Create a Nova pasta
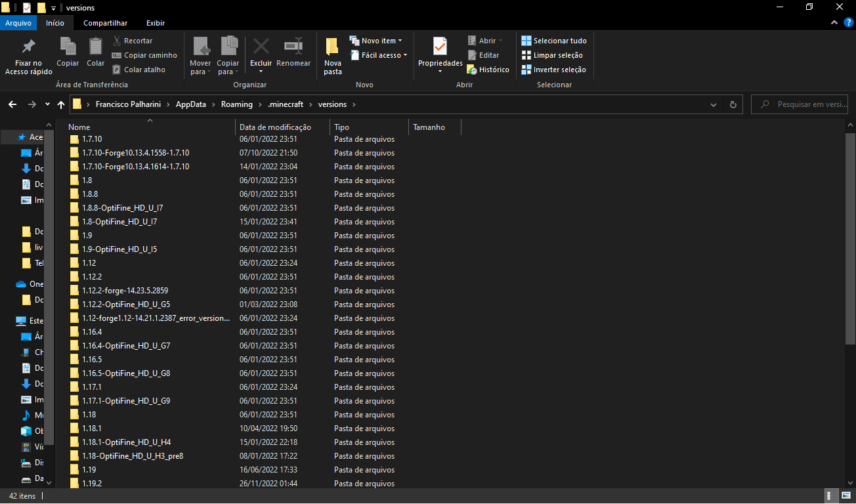 333,56
